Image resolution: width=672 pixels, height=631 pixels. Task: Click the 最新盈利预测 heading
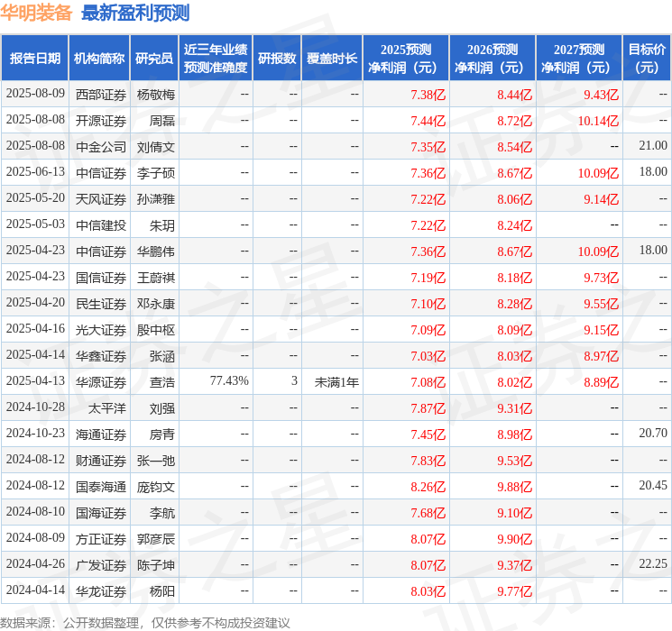point(135,13)
